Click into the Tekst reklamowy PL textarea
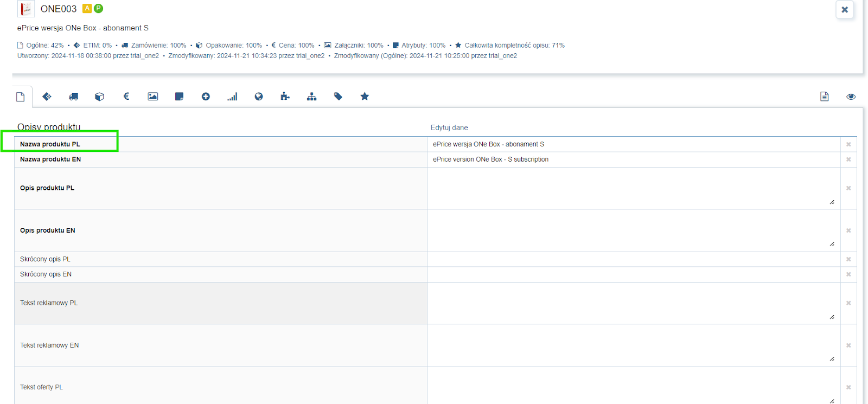The image size is (868, 404). pyautogui.click(x=634, y=303)
